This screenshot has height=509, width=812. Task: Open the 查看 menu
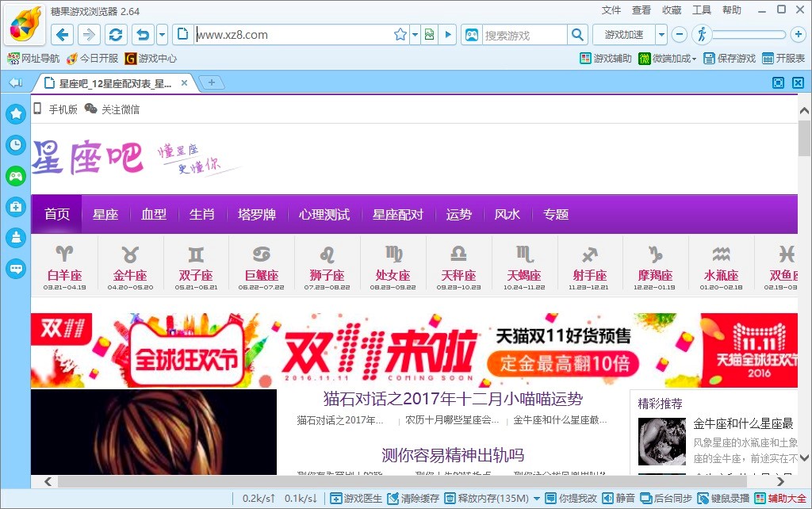click(x=641, y=10)
